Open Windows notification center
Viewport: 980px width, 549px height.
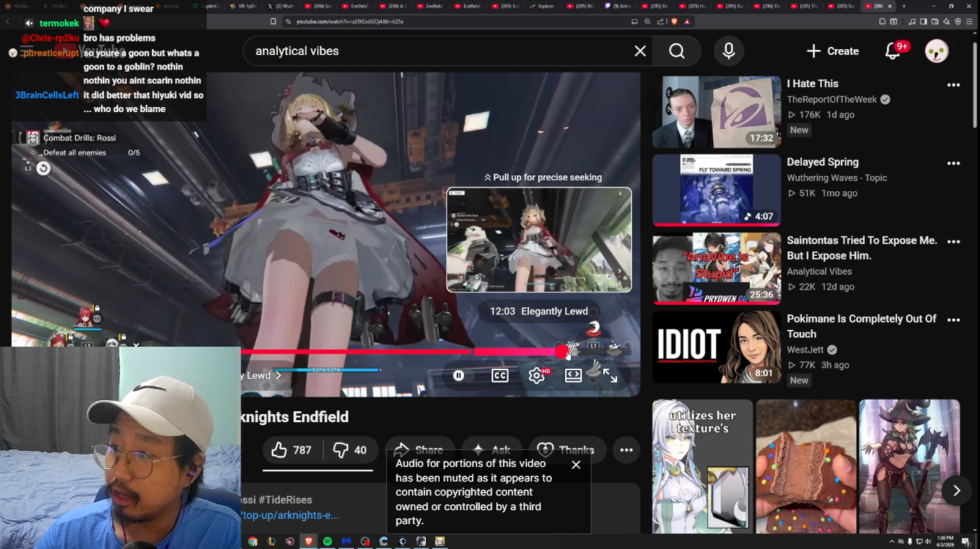tap(966, 542)
